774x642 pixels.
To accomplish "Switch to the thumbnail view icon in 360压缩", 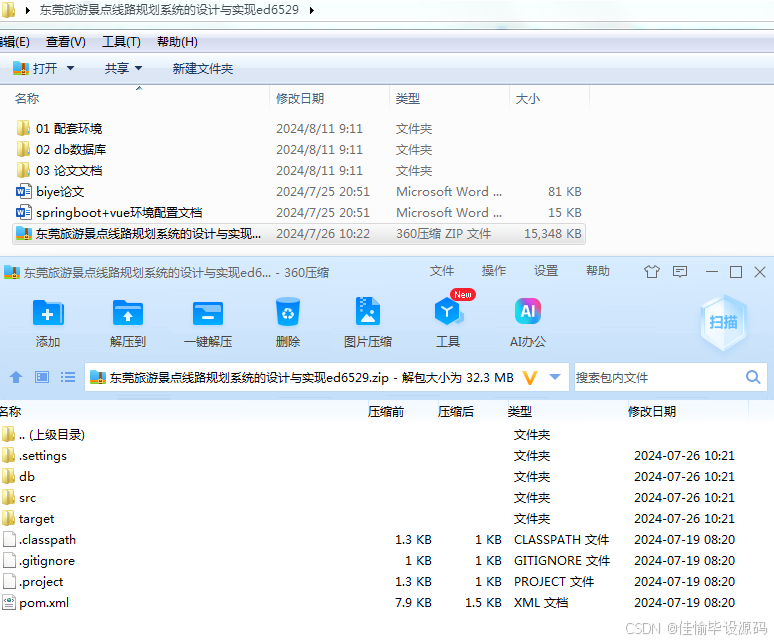I will tap(42, 378).
